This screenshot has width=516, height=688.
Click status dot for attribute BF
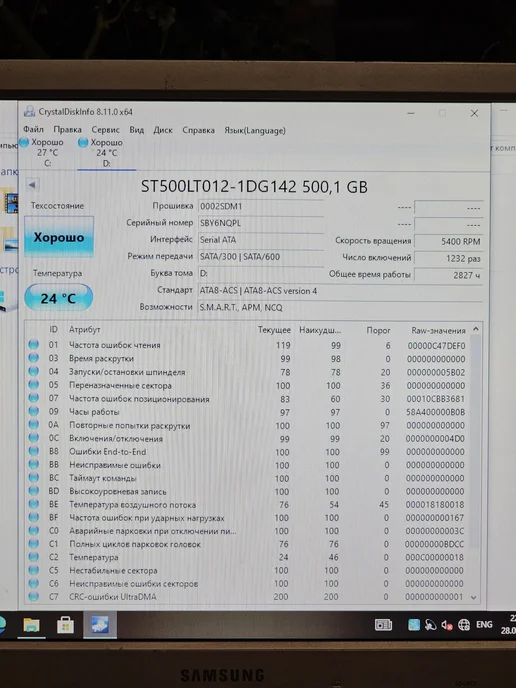(33, 517)
